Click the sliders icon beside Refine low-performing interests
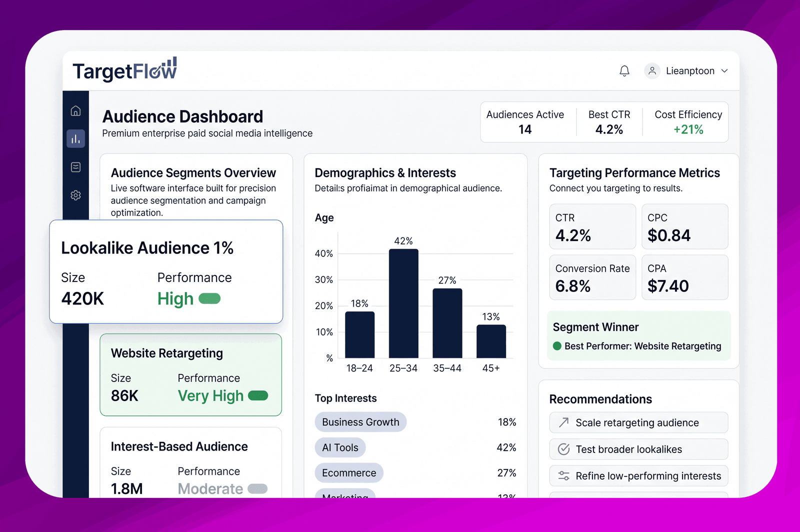Screen dimensions: 800x532 564,475
